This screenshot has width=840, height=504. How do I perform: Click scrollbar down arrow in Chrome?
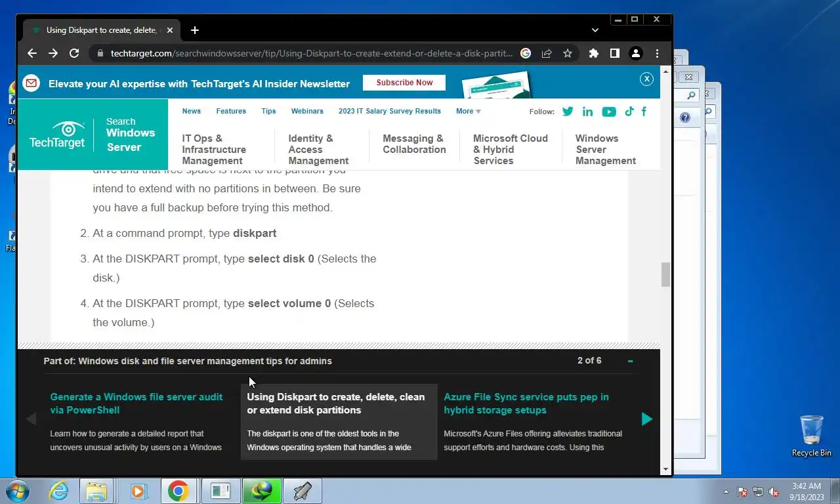click(x=665, y=469)
